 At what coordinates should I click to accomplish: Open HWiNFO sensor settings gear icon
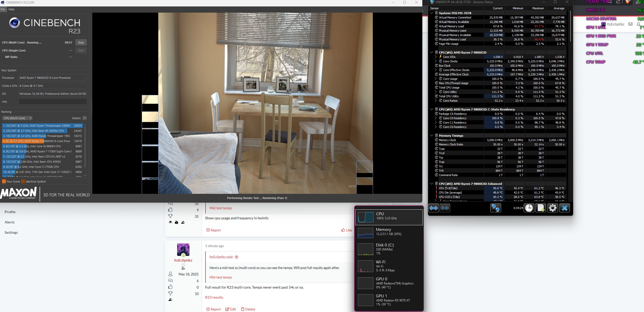[x=552, y=208]
